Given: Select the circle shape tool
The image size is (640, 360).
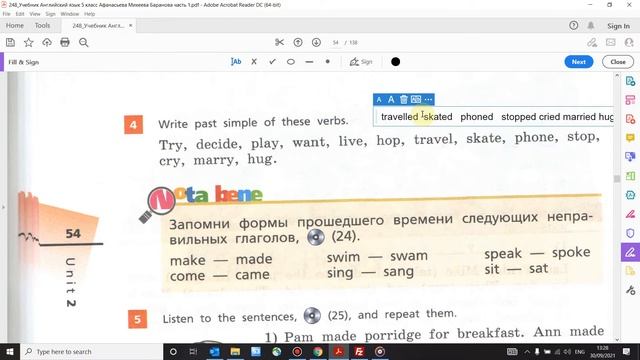Looking at the screenshot, I should click(x=291, y=62).
